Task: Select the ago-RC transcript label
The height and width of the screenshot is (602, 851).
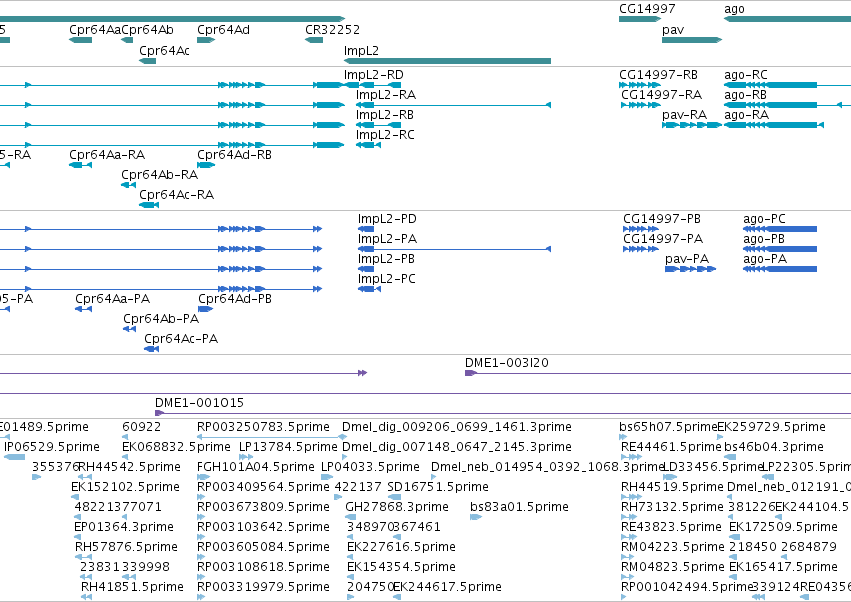Action: pyautogui.click(x=746, y=75)
